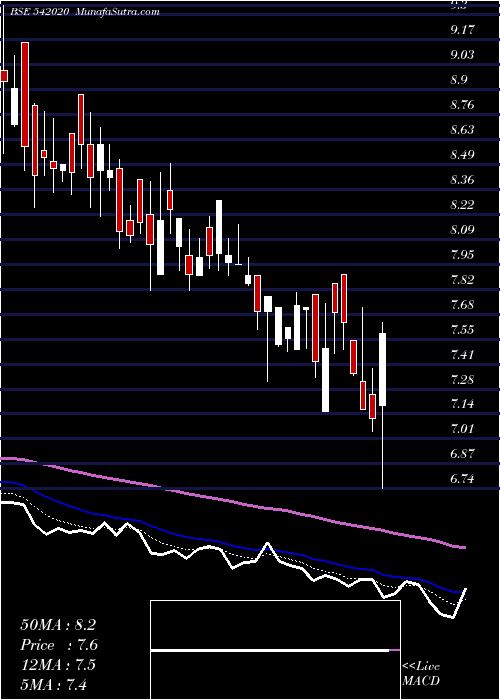The height and width of the screenshot is (700, 500).
Task: Click the 8.09 price axis label
Action: (463, 230)
